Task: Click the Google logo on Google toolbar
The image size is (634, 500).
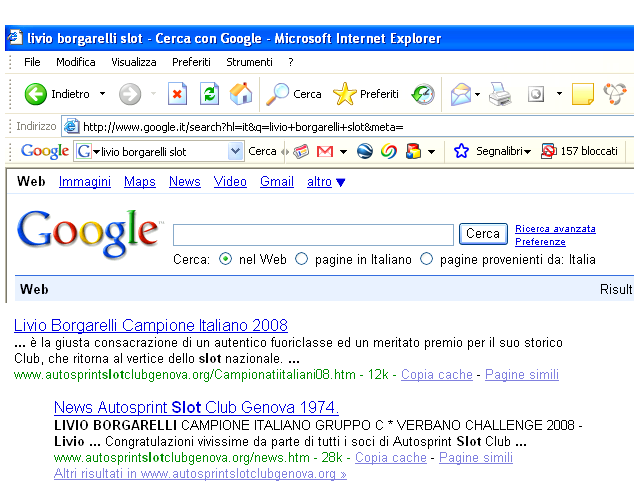Action: [45, 151]
